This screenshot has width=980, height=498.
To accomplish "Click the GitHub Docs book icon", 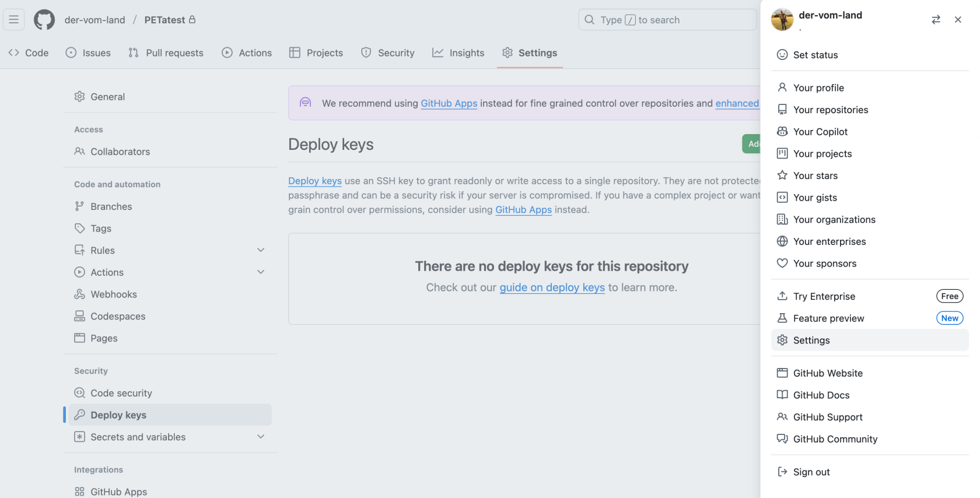I will click(782, 395).
